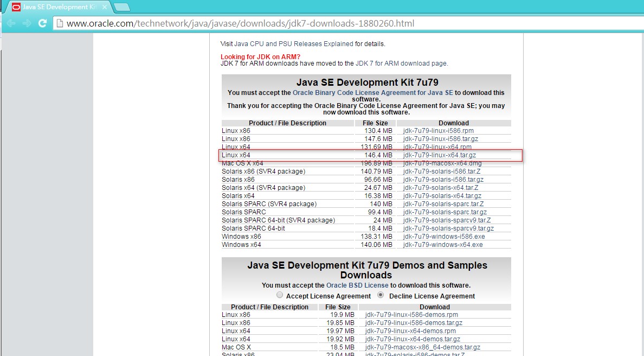Image resolution: width=644 pixels, height=356 pixels.
Task: Download jdk-7u79-macosx-x64.dmg
Action: coord(442,163)
